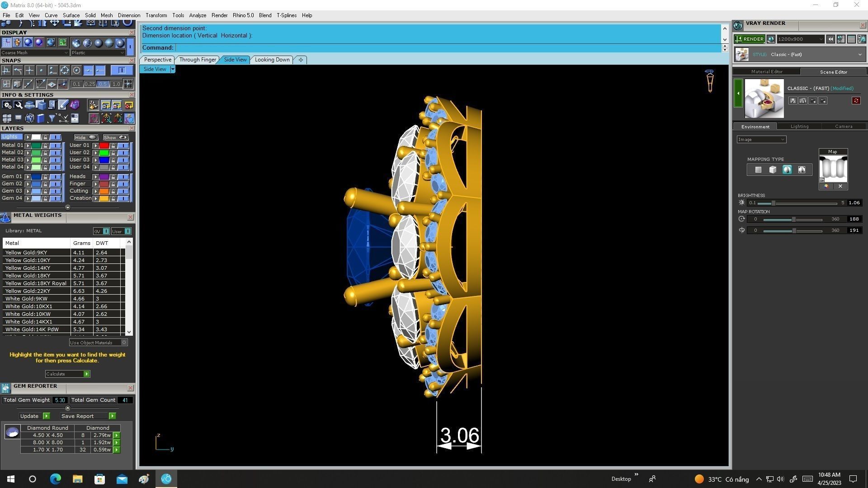Toggle the lock on Gem 01 layer
Image resolution: width=868 pixels, height=488 pixels.
pos(45,177)
